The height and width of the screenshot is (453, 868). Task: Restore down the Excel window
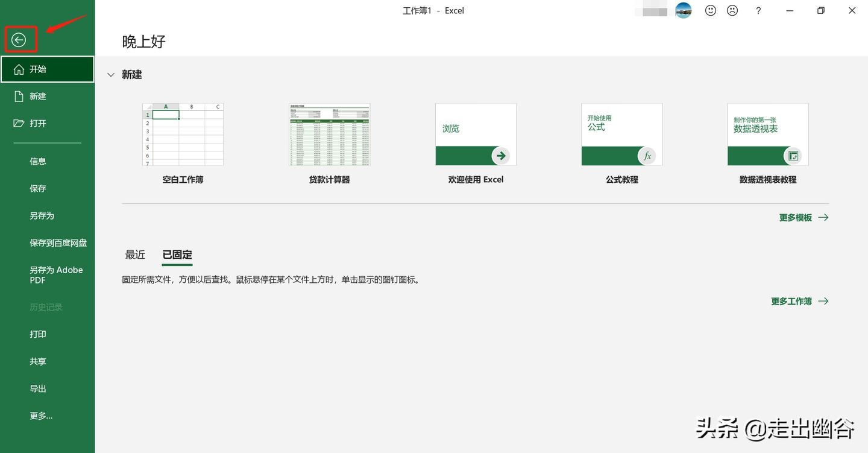pos(821,10)
